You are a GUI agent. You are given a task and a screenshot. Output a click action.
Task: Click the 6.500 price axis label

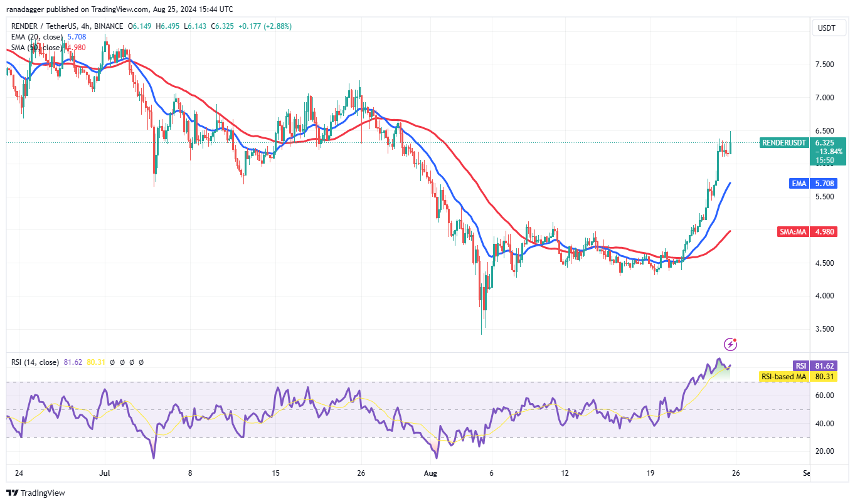(x=824, y=131)
